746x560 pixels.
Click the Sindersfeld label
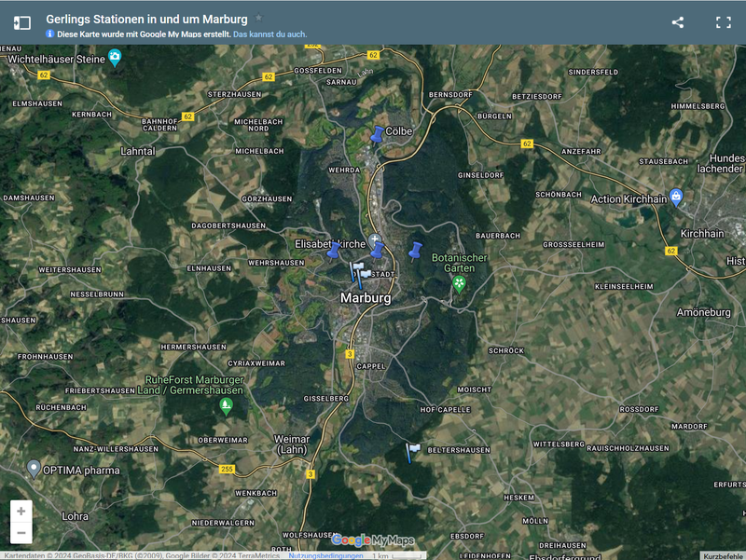point(593,72)
